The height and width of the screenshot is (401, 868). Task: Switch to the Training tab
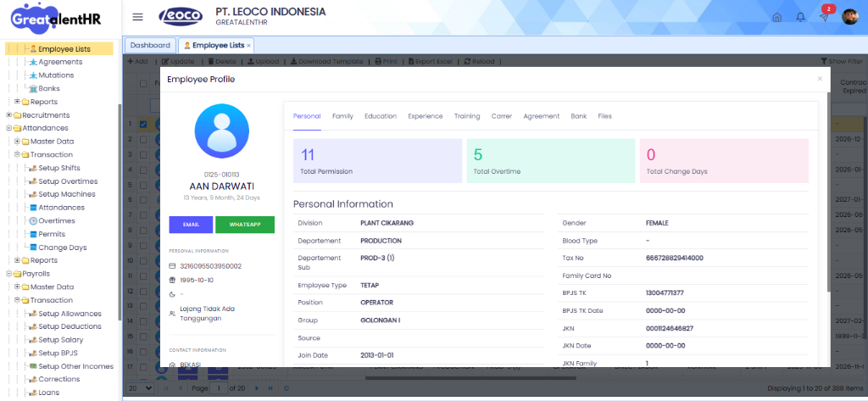coord(467,116)
